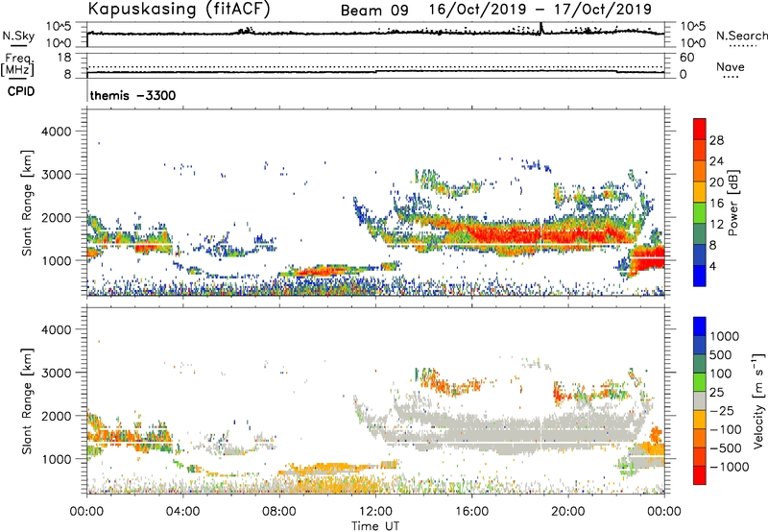768x532 pixels.
Task: Click the 'themis -3300' CPID text
Action: [x=132, y=95]
